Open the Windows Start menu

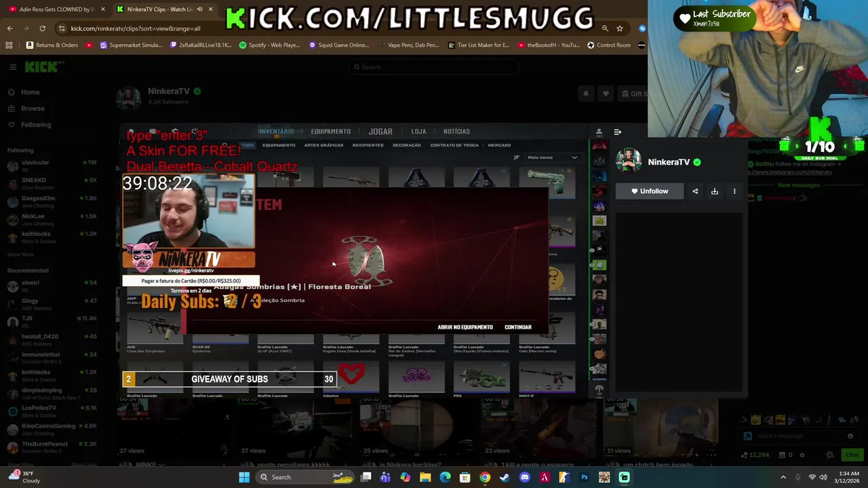click(x=244, y=477)
